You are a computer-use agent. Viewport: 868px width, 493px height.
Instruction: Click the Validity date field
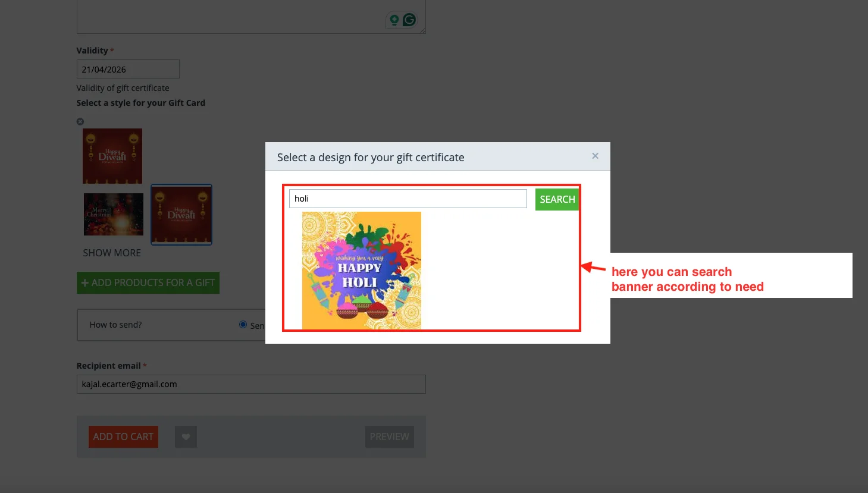point(128,69)
